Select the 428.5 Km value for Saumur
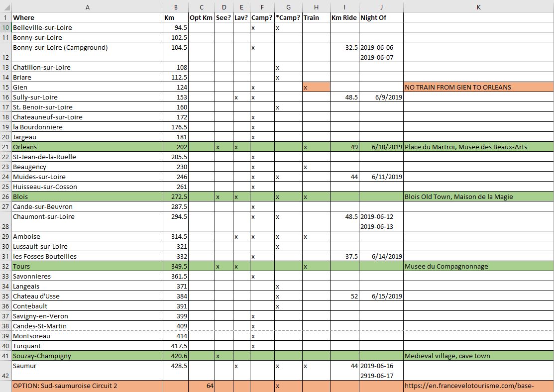This screenshot has height=392, width=554. pyautogui.click(x=176, y=366)
